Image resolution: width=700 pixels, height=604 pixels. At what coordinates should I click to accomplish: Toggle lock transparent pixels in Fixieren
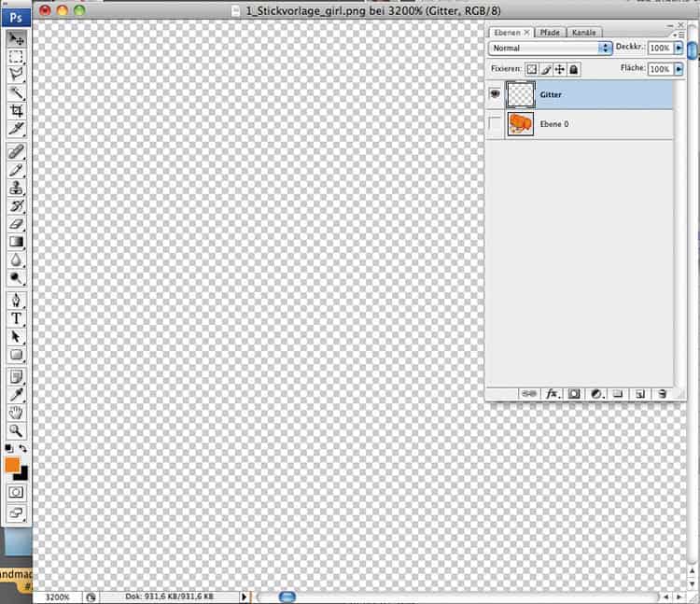pyautogui.click(x=532, y=69)
